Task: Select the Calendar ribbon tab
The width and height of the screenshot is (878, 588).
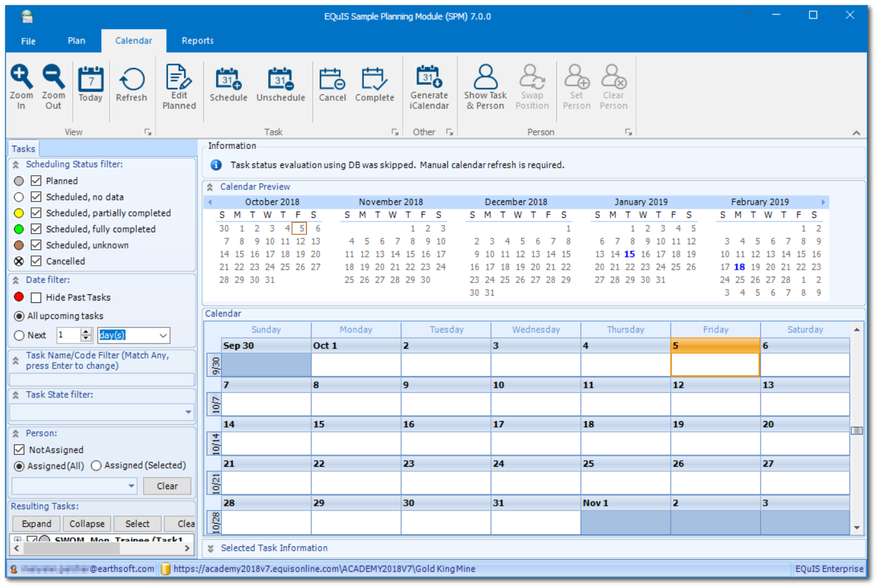Action: pyautogui.click(x=133, y=40)
